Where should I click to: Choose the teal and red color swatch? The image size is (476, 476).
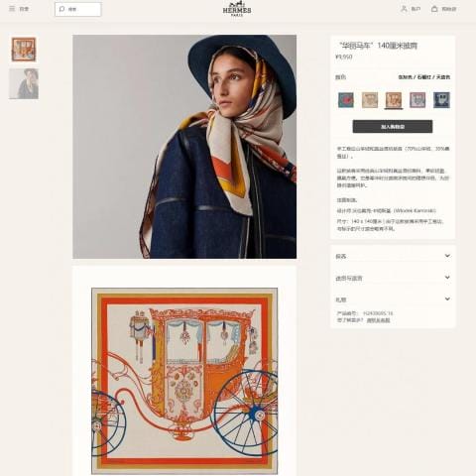click(346, 100)
